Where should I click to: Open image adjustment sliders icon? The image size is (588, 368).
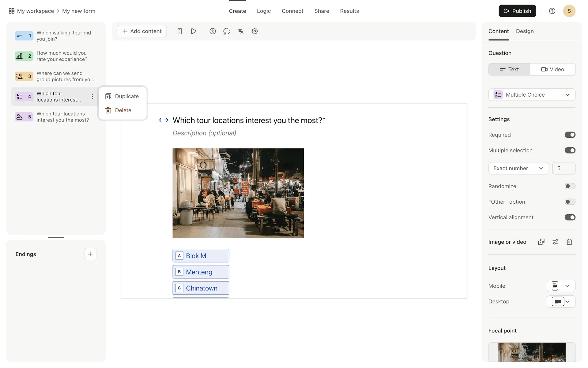555,242
